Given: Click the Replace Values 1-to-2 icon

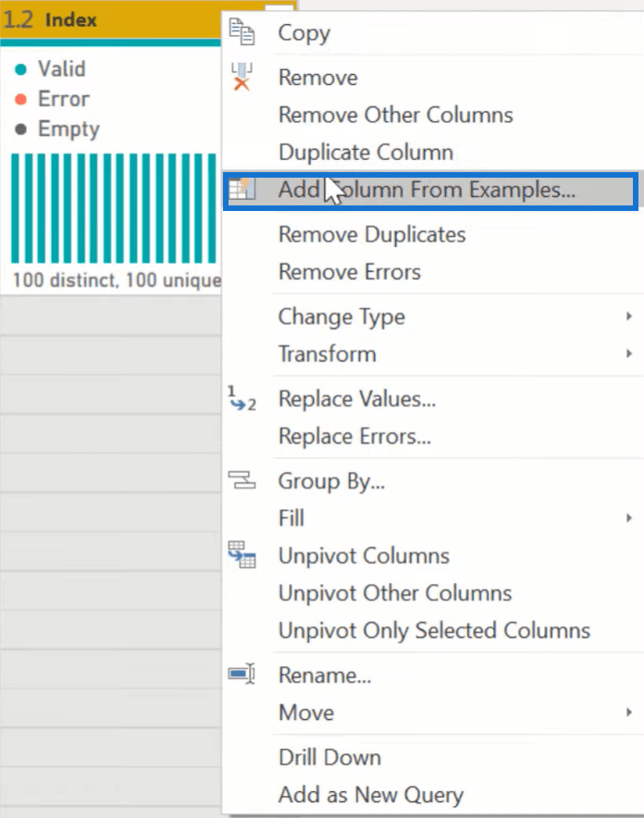Looking at the screenshot, I should click(x=241, y=399).
